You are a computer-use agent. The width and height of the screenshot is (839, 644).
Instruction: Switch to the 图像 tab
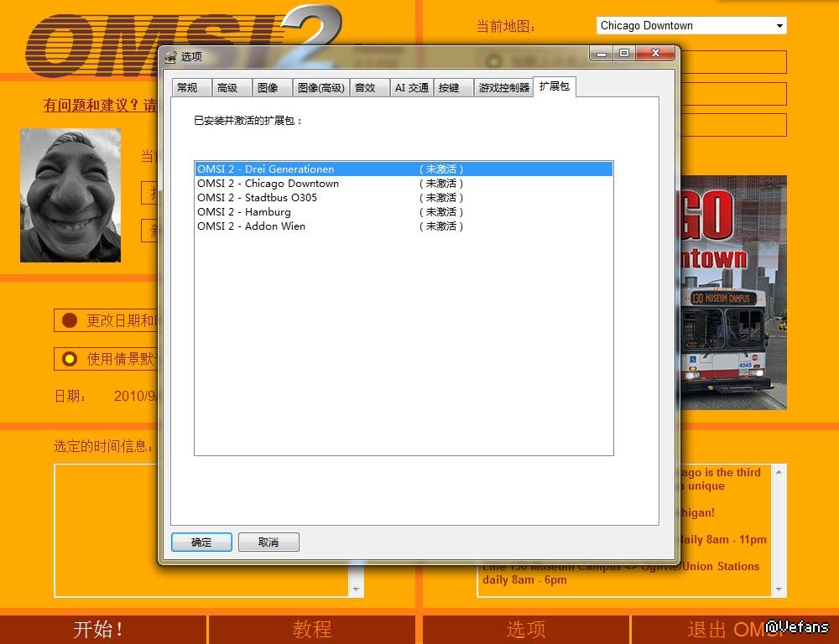[x=272, y=88]
